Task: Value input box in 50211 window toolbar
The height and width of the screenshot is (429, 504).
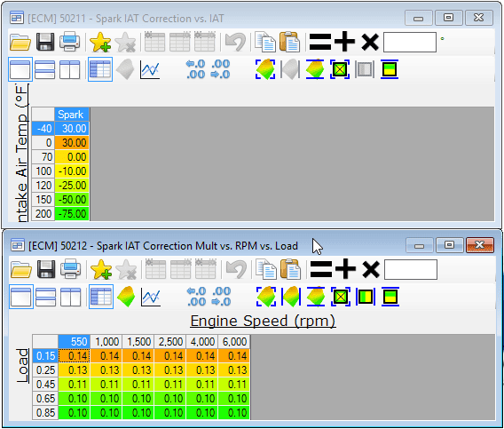Action: (410, 42)
